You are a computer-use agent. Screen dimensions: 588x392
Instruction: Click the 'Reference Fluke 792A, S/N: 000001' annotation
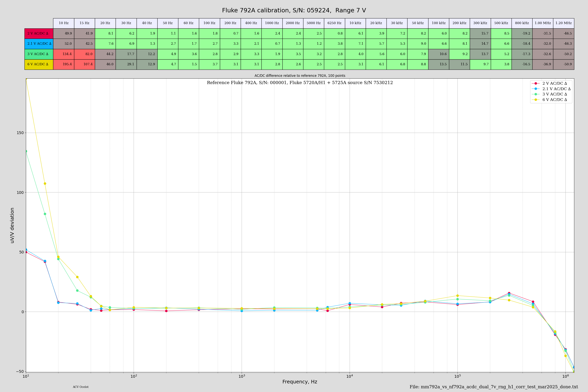coord(300,83)
